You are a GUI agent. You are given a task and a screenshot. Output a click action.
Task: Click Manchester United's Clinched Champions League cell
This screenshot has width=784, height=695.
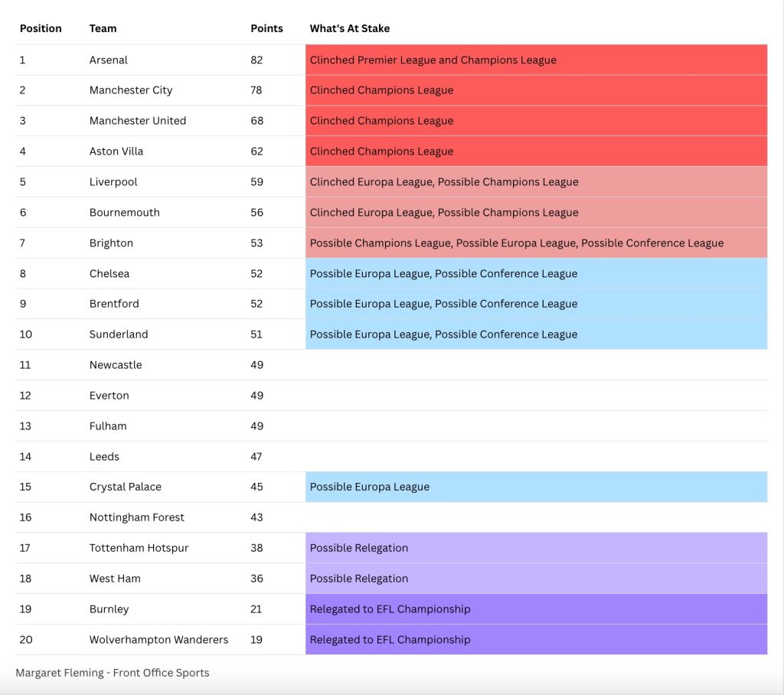click(536, 120)
